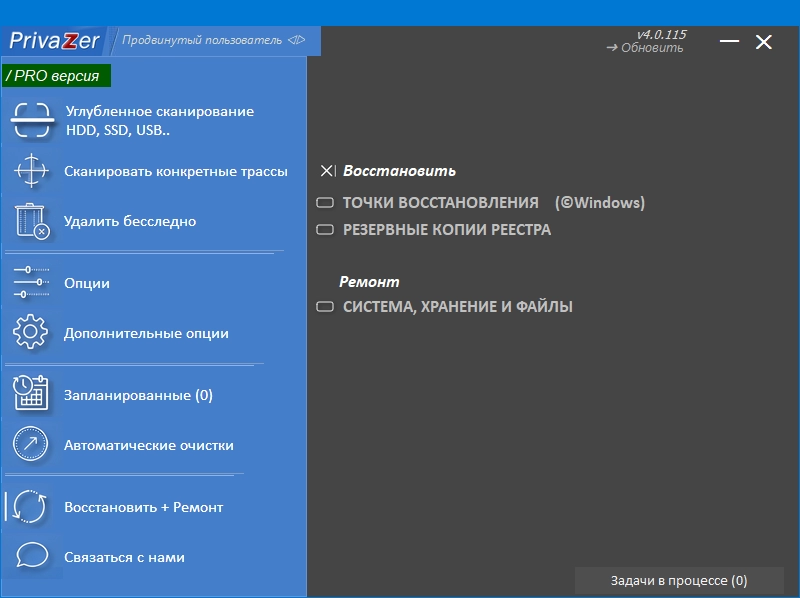The width and height of the screenshot is (800, 598).
Task: Click the СИСТЕМА, ХРАНЕНИЕ И ФАЙЛЫ label
Action: (458, 307)
